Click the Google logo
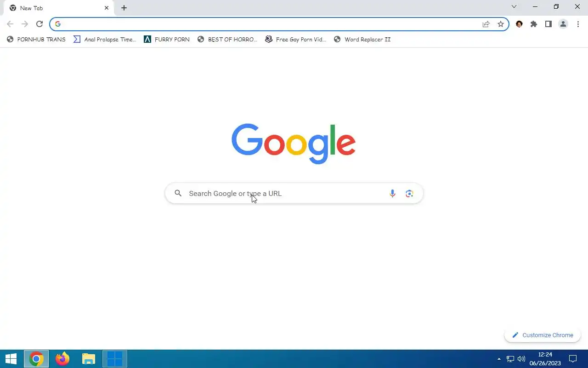The height and width of the screenshot is (368, 588). pyautogui.click(x=294, y=143)
